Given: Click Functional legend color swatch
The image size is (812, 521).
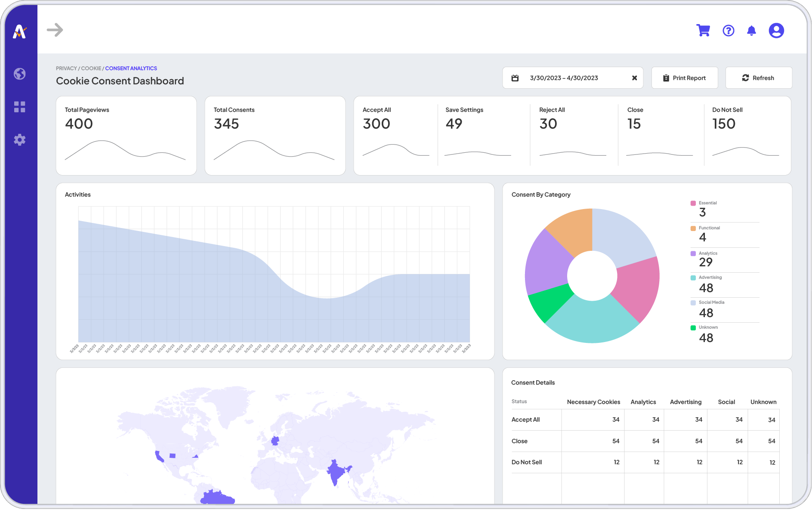Looking at the screenshot, I should [x=693, y=228].
